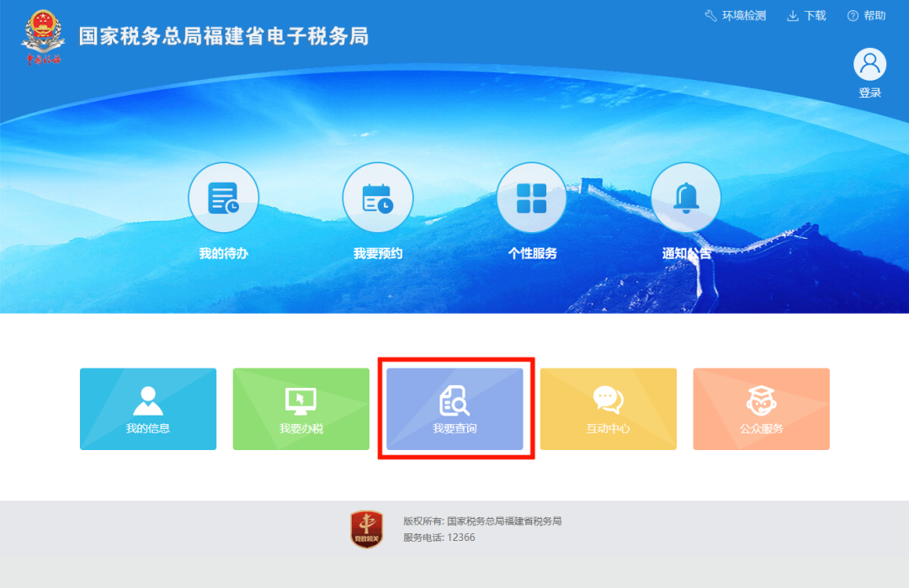Click the 下载 download arrow icon
Screen dimensions: 909x588
point(793,16)
